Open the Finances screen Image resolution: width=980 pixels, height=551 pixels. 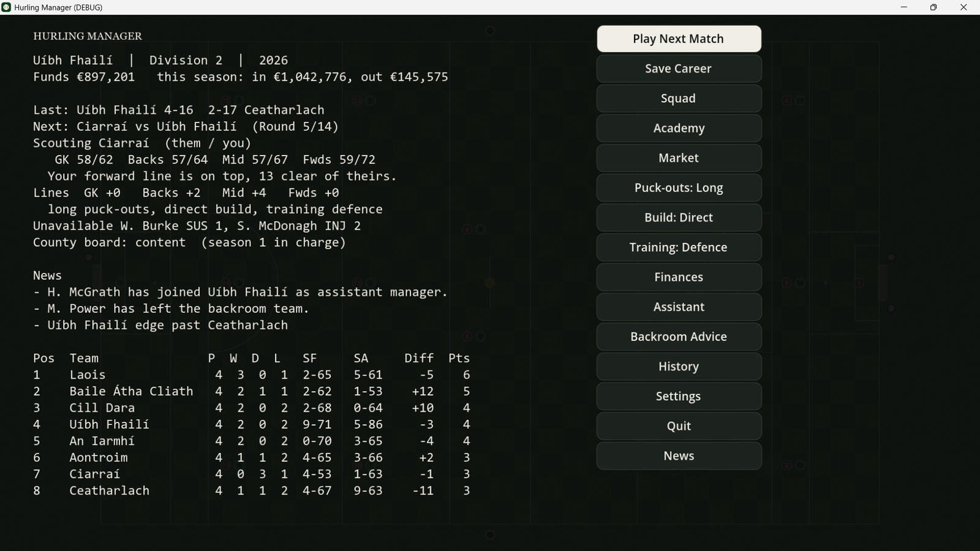[x=679, y=277]
